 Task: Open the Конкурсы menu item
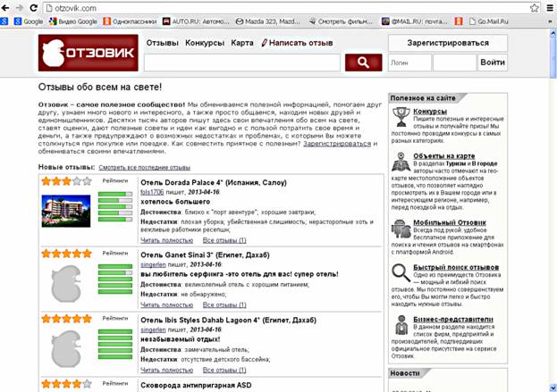[205, 43]
